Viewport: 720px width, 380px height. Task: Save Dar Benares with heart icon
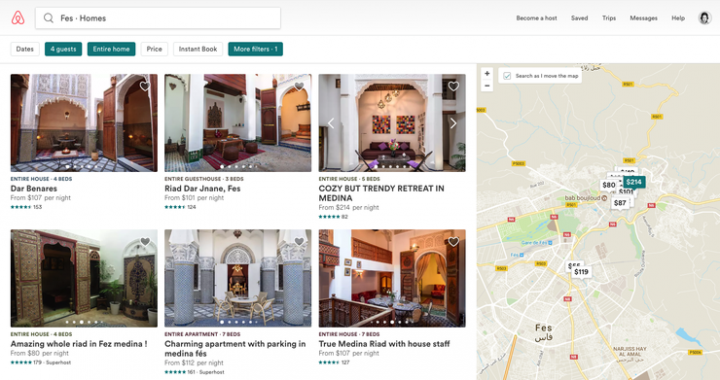coord(145,86)
